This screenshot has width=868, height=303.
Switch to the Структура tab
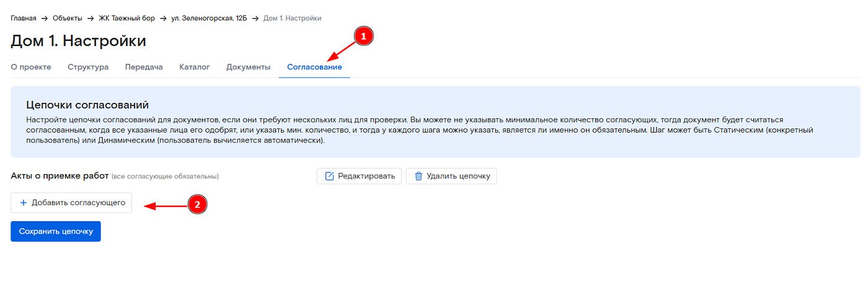pyautogui.click(x=88, y=67)
